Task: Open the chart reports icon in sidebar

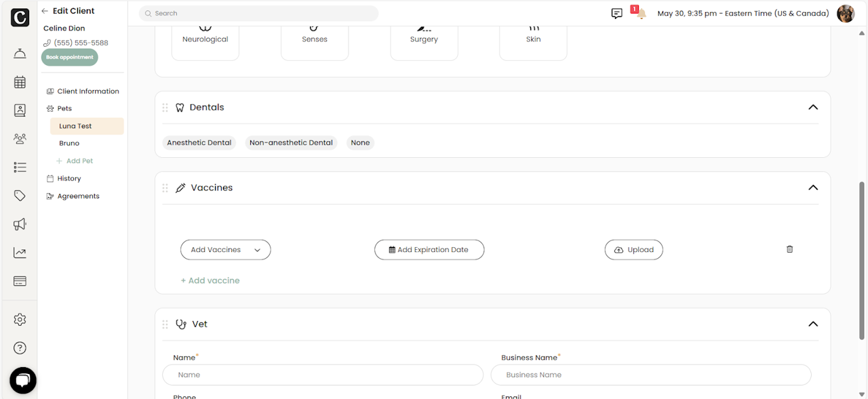Action: (x=20, y=253)
